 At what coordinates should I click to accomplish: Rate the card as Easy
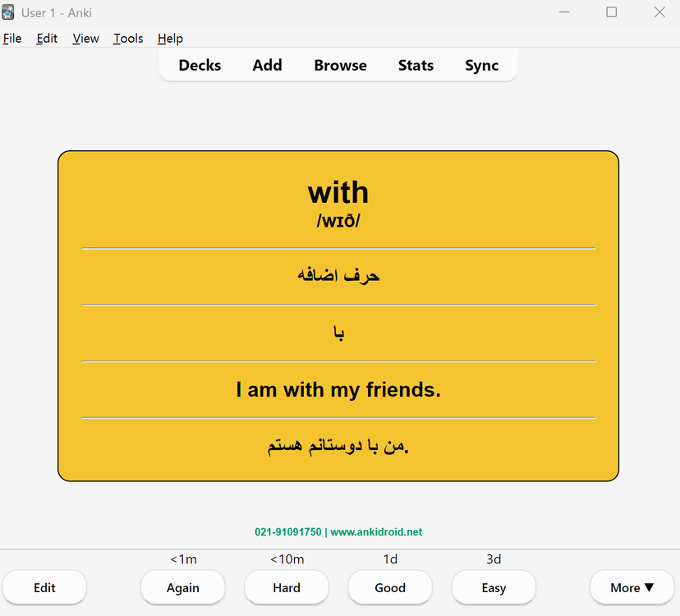pos(494,587)
